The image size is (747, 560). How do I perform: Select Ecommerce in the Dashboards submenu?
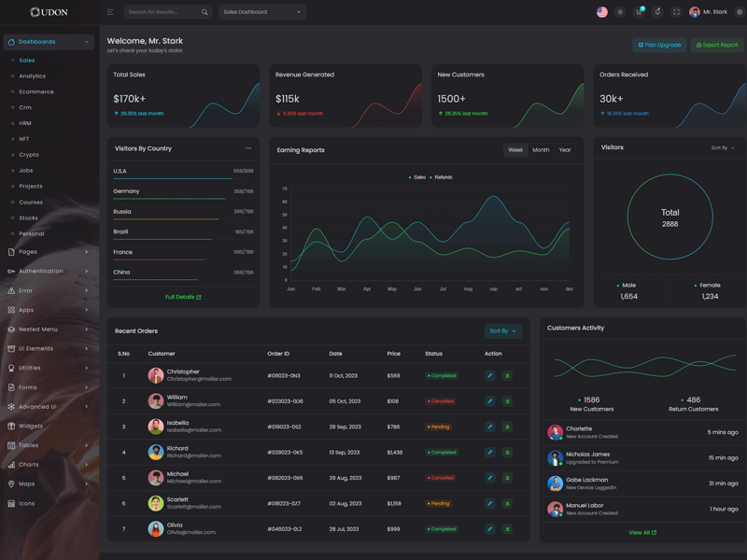click(x=36, y=91)
